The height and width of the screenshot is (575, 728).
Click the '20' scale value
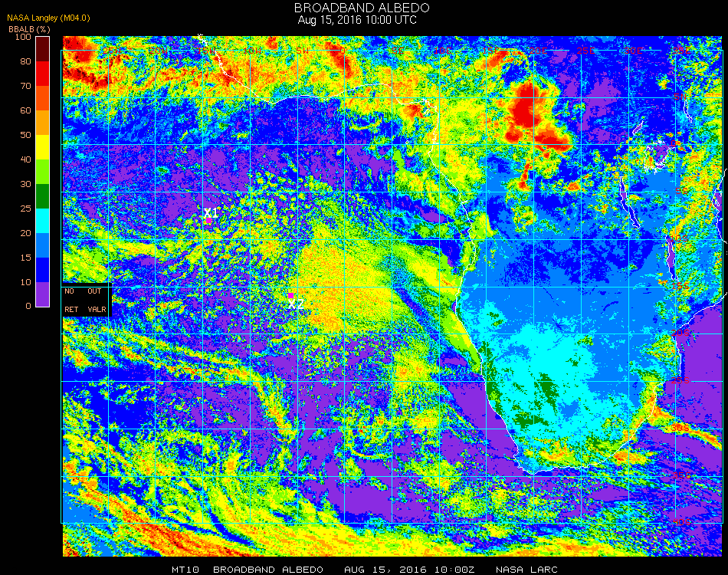click(x=25, y=233)
